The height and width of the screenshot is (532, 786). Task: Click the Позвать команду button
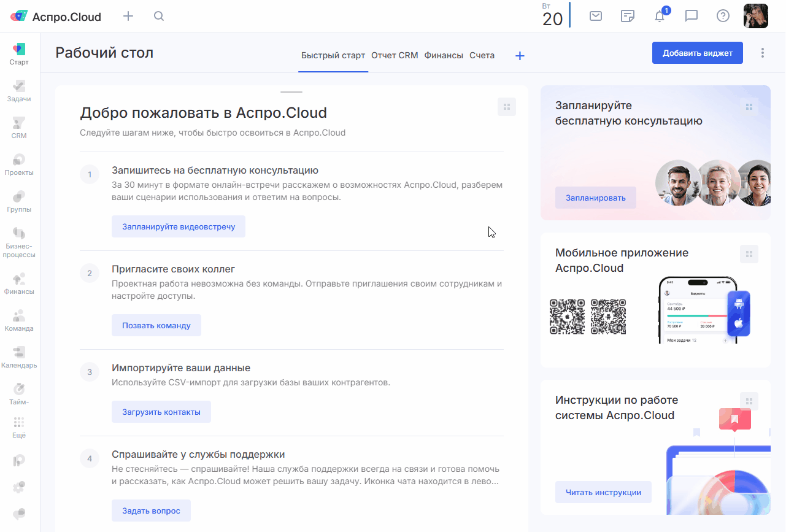point(156,325)
